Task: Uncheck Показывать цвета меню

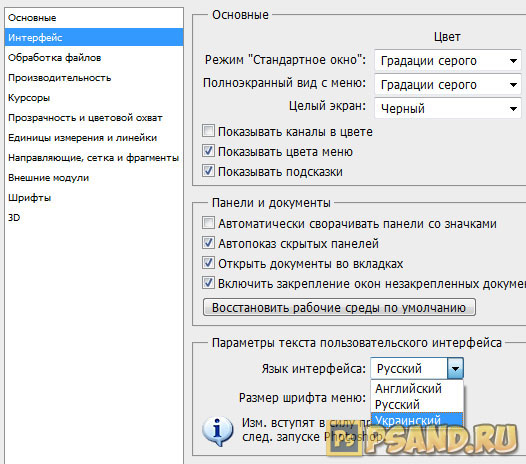Action: coord(208,151)
